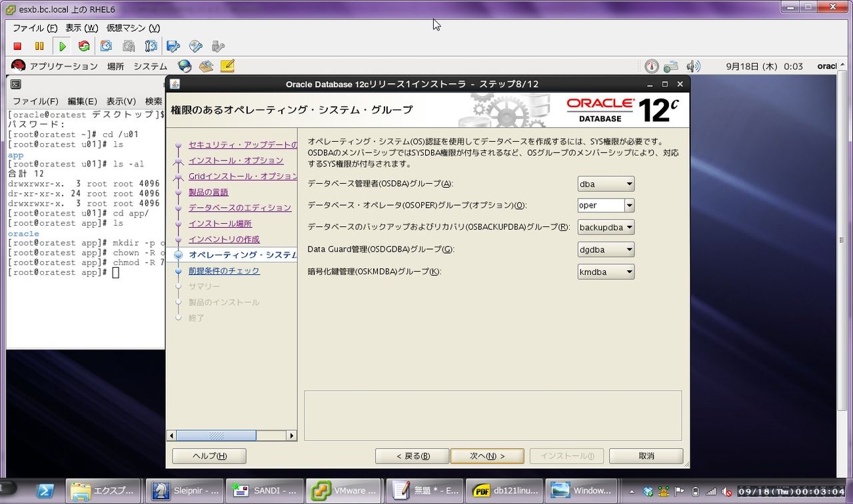Go to the Gridインストール・オプション step link
Viewport: 853px width, 504px height.
[x=243, y=176]
